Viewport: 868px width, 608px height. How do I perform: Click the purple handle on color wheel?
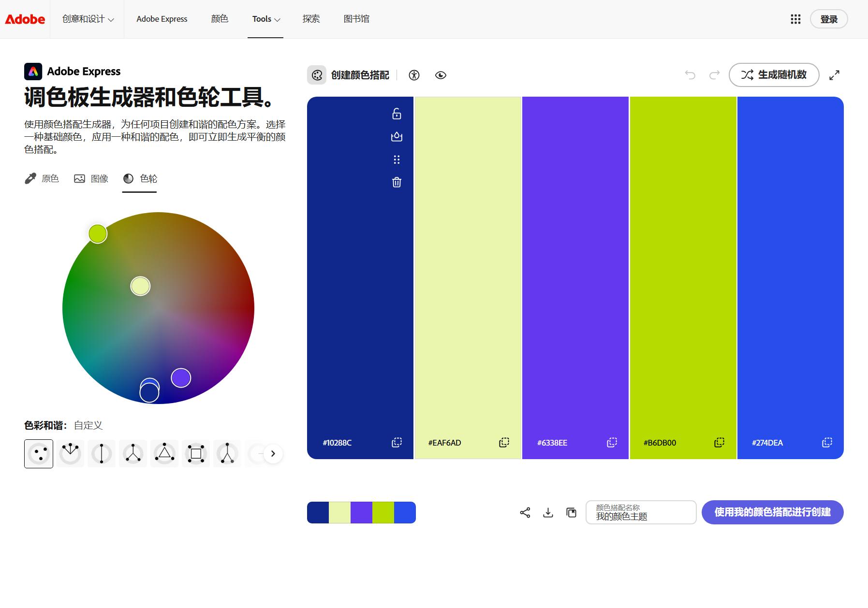pyautogui.click(x=181, y=378)
